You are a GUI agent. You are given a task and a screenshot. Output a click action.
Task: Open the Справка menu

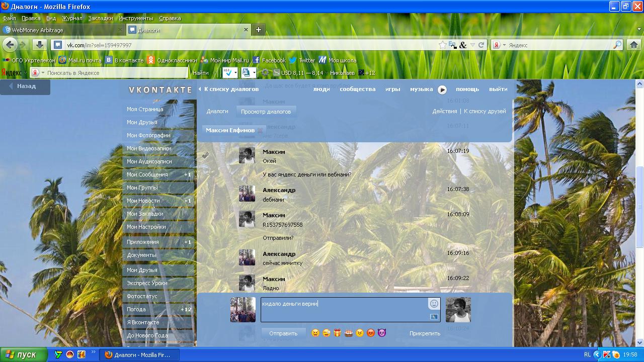point(170,18)
